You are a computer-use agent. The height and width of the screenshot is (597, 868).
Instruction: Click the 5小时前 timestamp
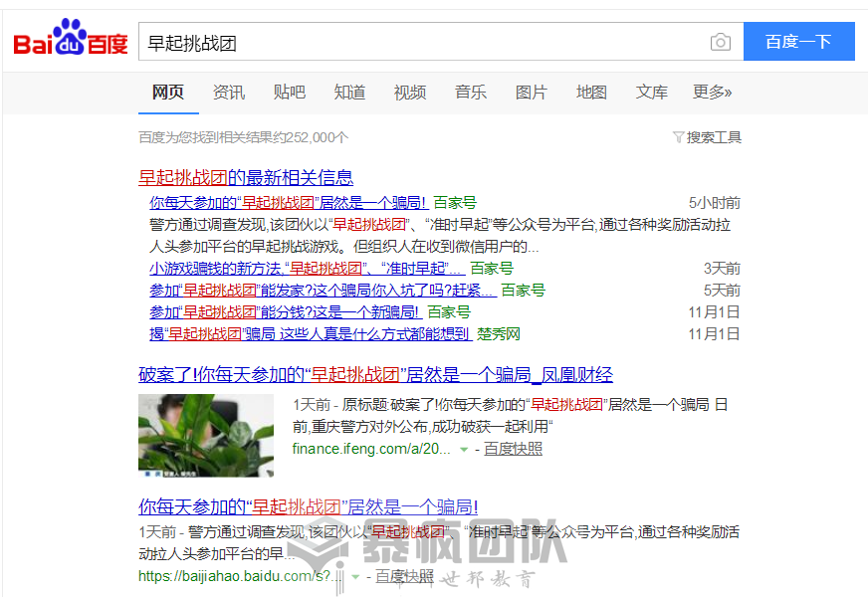coord(714,203)
